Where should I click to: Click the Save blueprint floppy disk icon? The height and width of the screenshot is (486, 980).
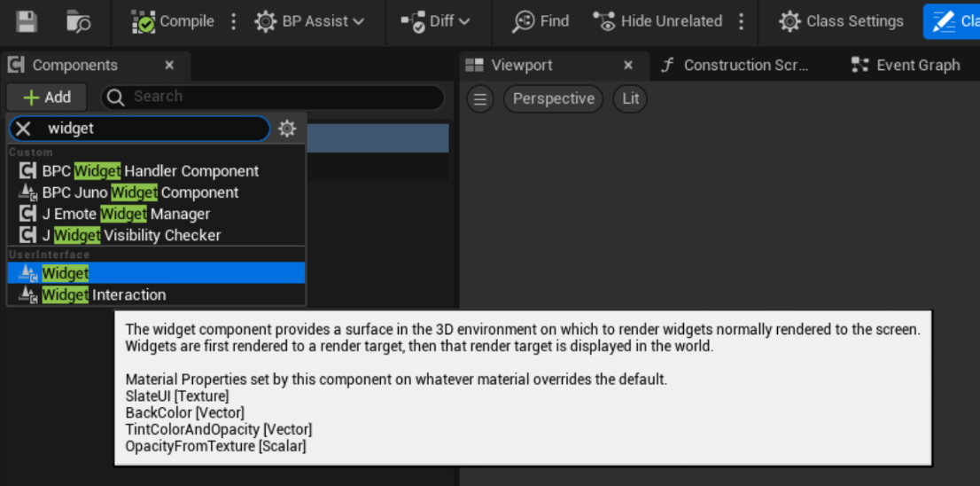pyautogui.click(x=27, y=21)
